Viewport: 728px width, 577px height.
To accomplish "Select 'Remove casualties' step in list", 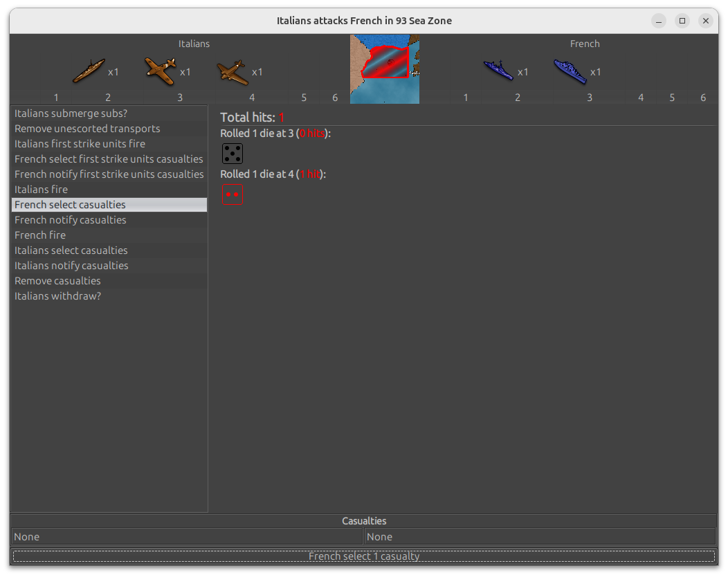I will (x=57, y=281).
